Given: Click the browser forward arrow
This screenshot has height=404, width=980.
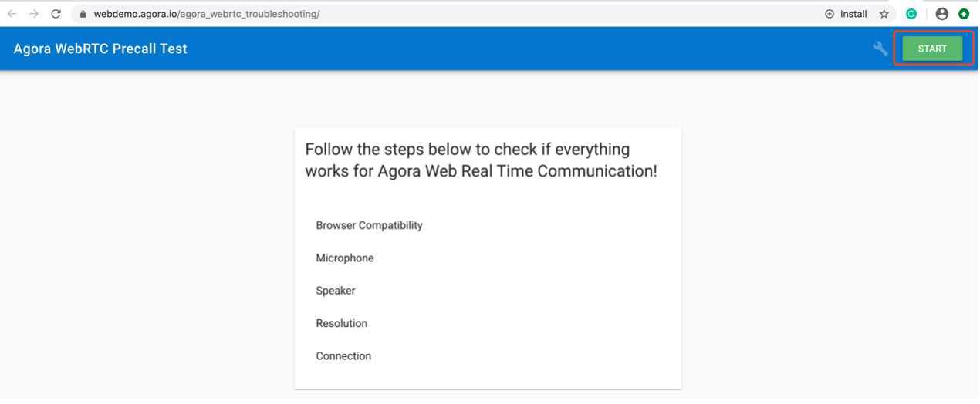Looking at the screenshot, I should tap(34, 14).
